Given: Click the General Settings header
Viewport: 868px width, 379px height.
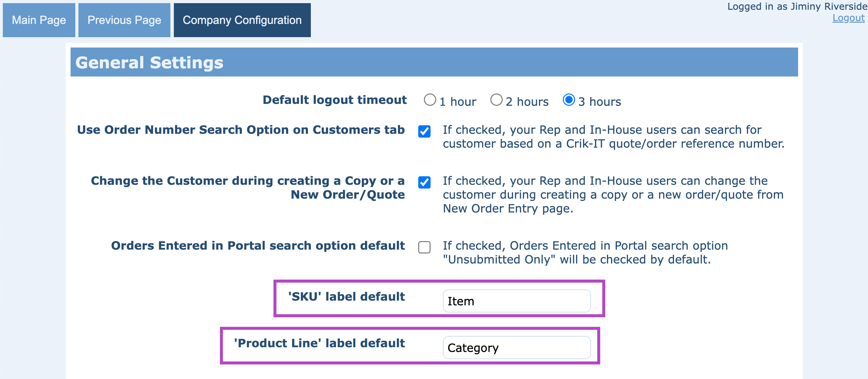Looking at the screenshot, I should tap(149, 62).
